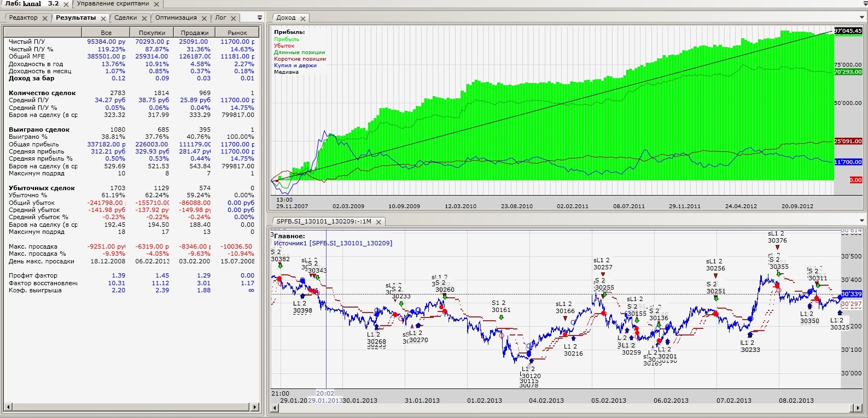Viewport: 868px width, 418px height.
Task: Close the Доход chart tab
Action: (x=303, y=18)
